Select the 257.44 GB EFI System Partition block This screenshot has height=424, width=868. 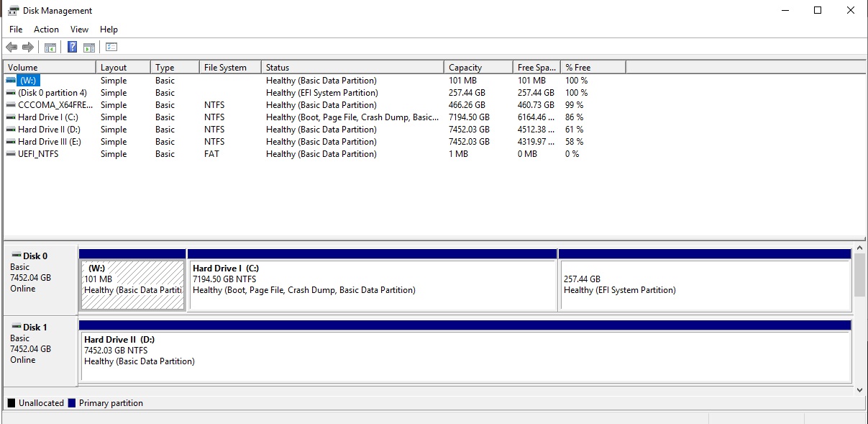coord(705,284)
